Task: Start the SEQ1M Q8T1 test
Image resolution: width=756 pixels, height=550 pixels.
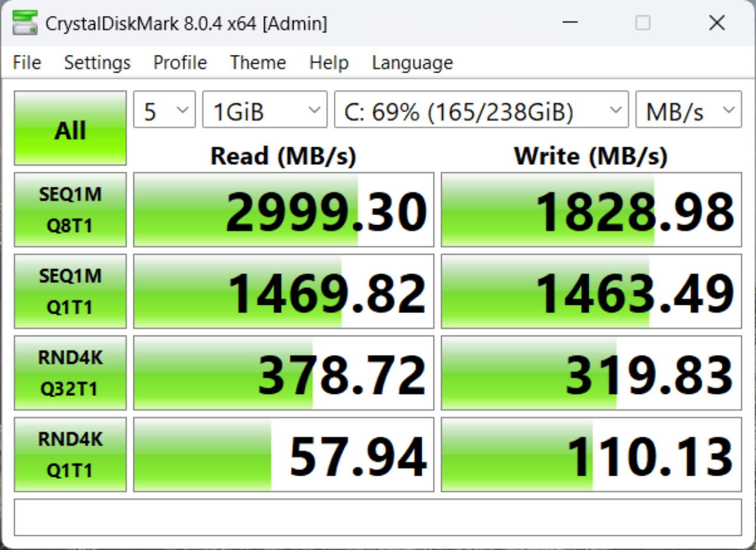Action: [70, 210]
